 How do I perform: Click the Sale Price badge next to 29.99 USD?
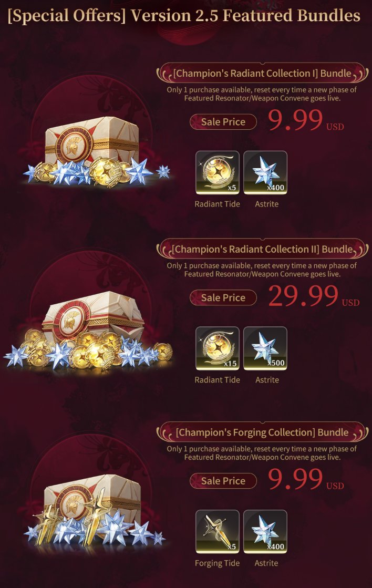click(x=223, y=298)
